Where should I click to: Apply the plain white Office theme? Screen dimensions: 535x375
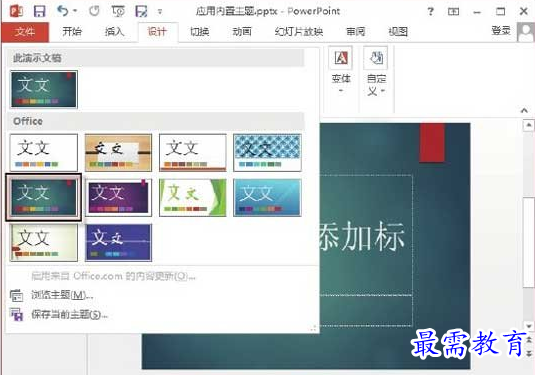click(44, 153)
